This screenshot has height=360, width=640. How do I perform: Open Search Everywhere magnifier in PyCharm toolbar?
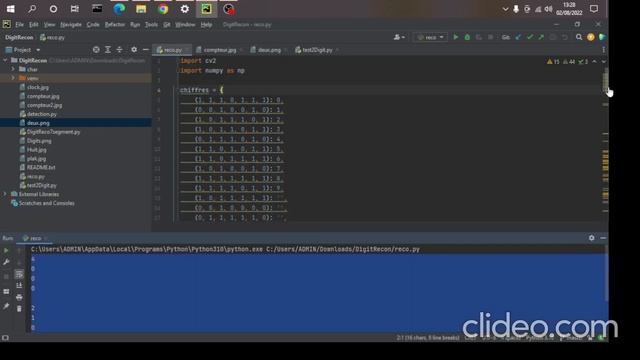579,37
